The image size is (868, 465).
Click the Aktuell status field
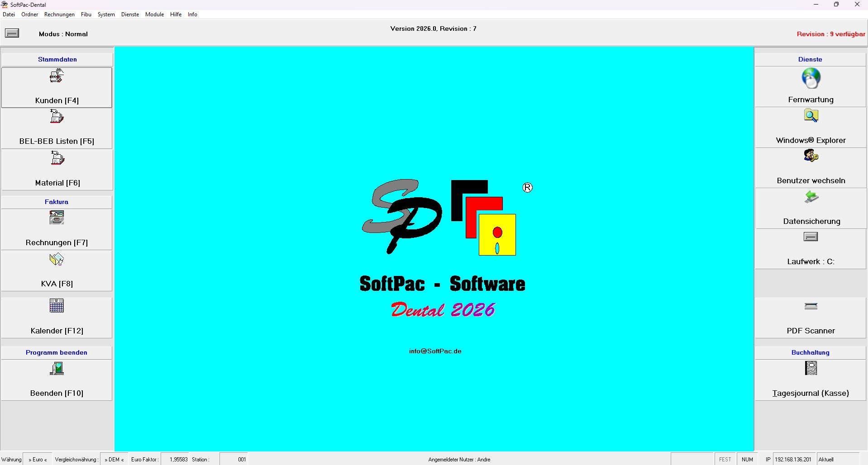point(838,459)
